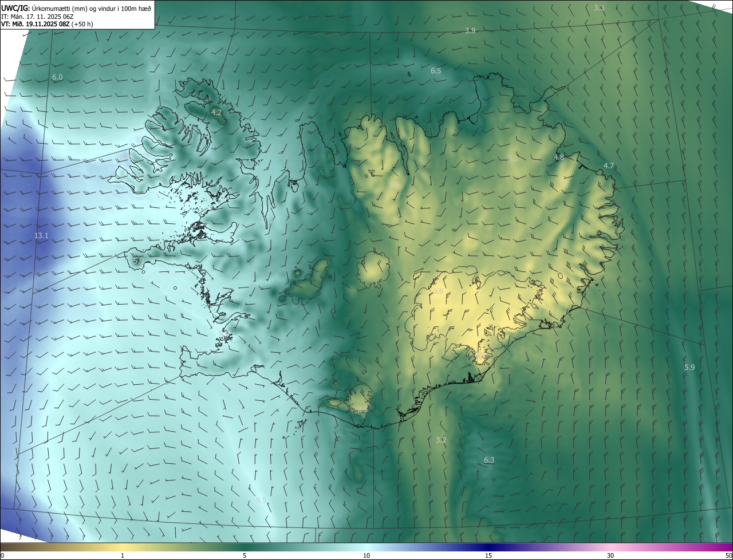Select the 6.3 value label

pyautogui.click(x=489, y=460)
